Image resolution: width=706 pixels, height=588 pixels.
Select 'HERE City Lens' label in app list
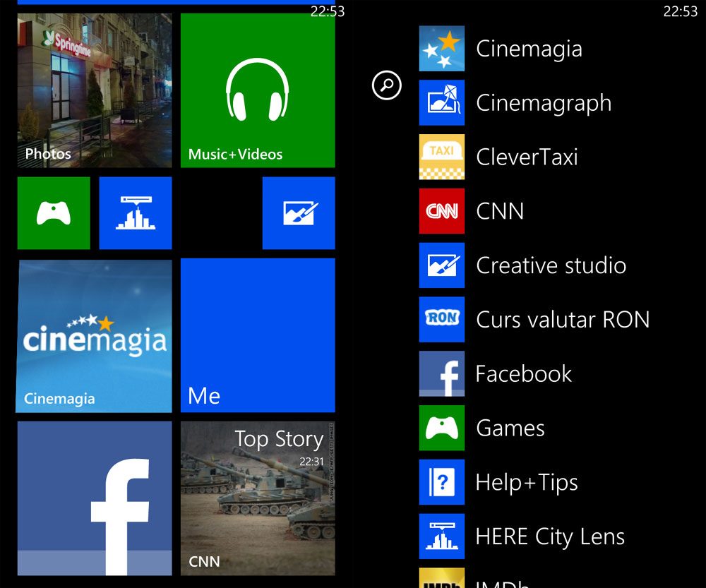coord(550,537)
